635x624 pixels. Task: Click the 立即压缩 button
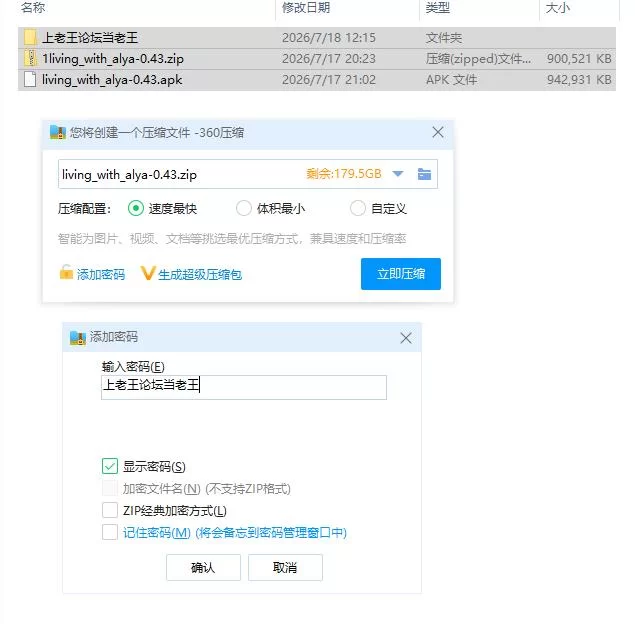pyautogui.click(x=401, y=274)
